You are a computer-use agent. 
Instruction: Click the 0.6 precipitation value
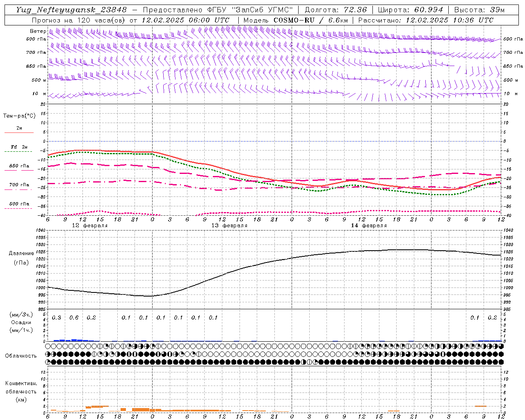(74, 318)
